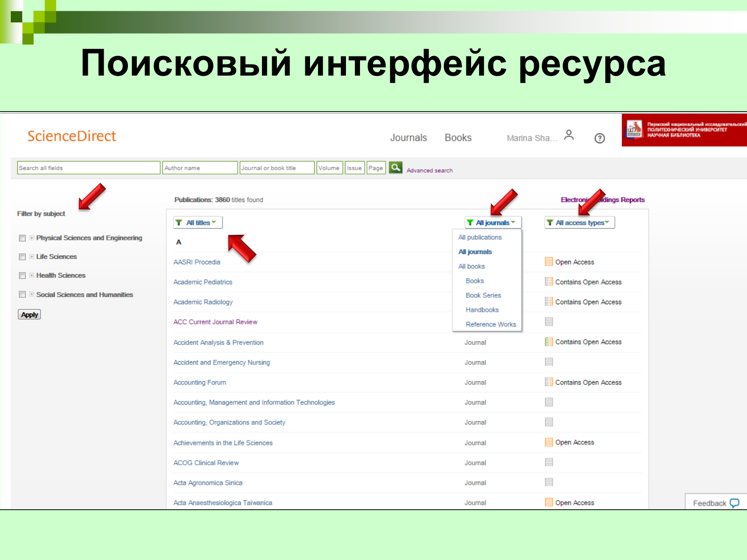Check the Life Sciences checkbox
Image resolution: width=747 pixels, height=560 pixels.
click(22, 257)
